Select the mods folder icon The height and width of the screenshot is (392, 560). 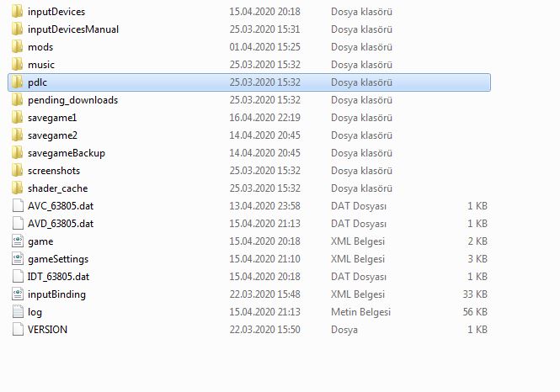click(17, 47)
